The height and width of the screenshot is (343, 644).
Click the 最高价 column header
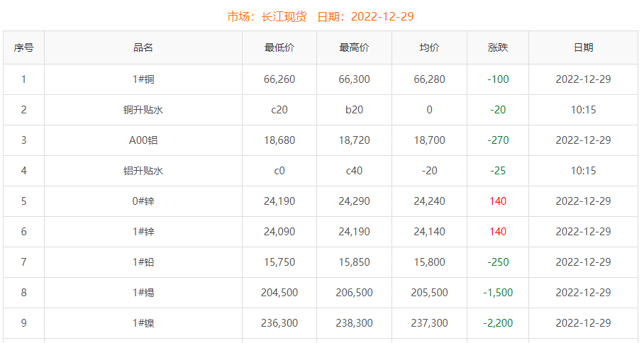click(x=354, y=47)
